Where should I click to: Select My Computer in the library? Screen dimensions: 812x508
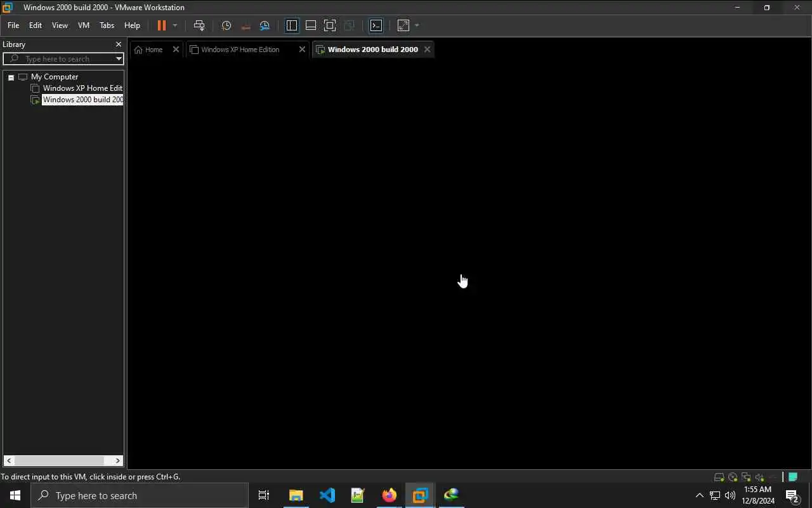tap(55, 77)
